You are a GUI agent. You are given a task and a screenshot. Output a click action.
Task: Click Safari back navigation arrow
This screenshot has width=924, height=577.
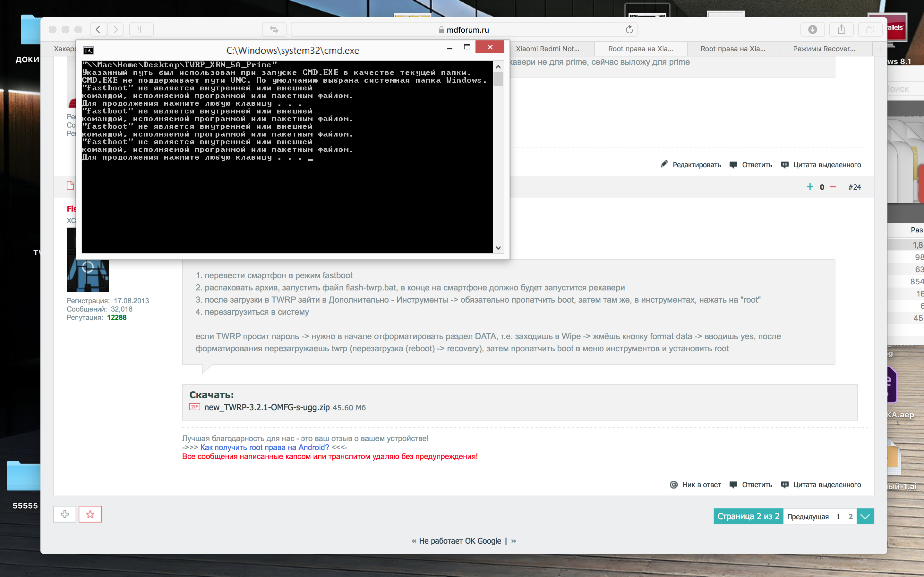point(98,29)
